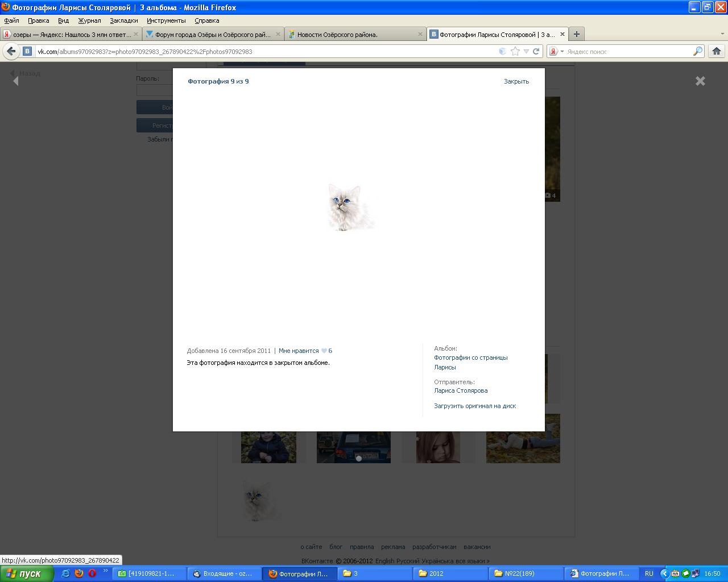The height and width of the screenshot is (582, 728).
Task: Close the Озёры city forum tab
Action: point(278,34)
